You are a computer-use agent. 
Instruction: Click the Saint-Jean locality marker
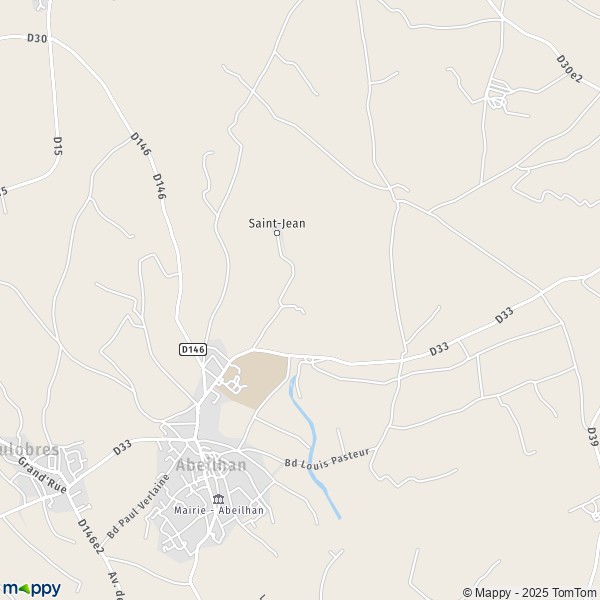tap(277, 233)
